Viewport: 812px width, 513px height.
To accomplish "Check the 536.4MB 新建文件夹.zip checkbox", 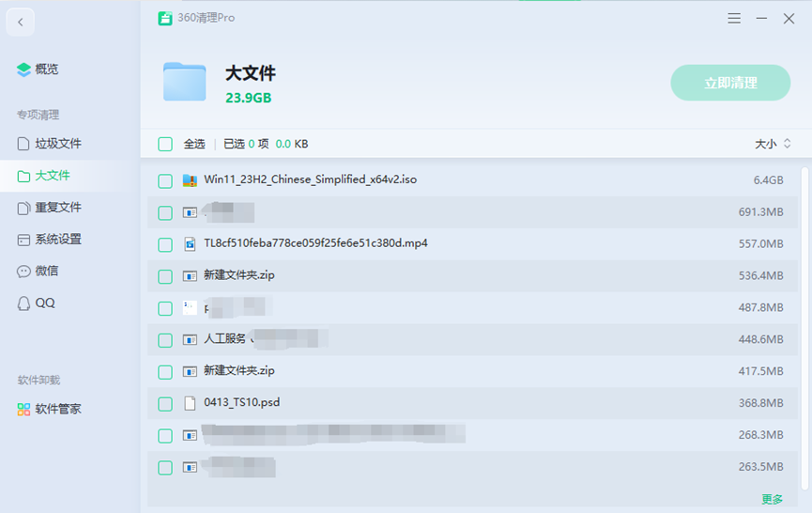I will 165,277.
